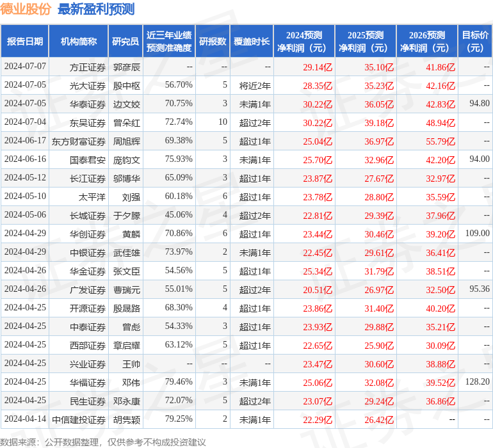493x448 pixels.
Task: Select researcher 曾朵红
Action: tap(127, 123)
